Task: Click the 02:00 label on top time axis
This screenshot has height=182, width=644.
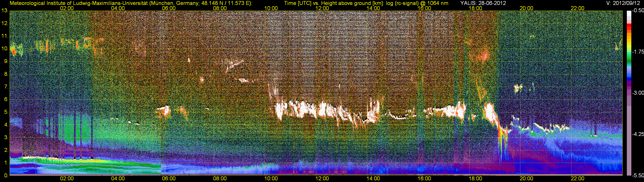Action: pyautogui.click(x=67, y=8)
